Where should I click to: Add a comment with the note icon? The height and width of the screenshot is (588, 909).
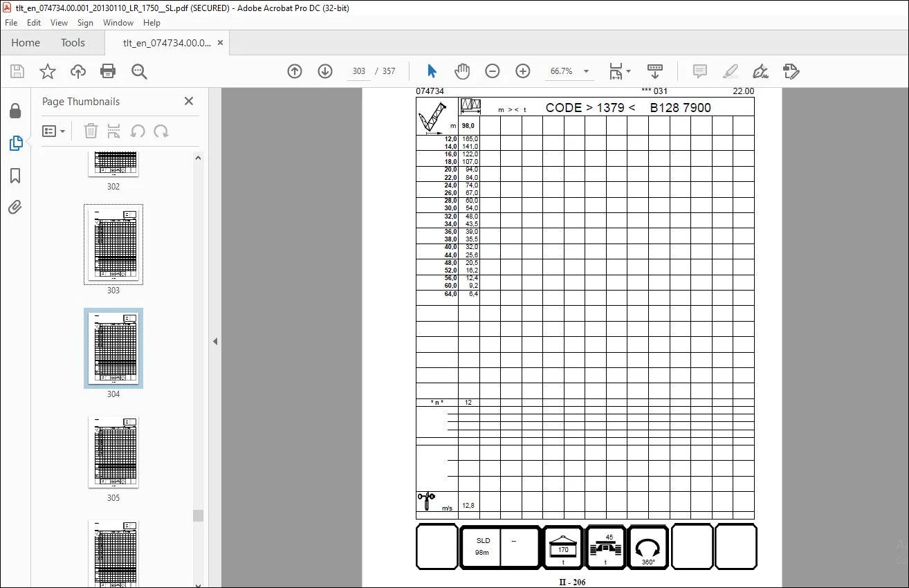[700, 71]
